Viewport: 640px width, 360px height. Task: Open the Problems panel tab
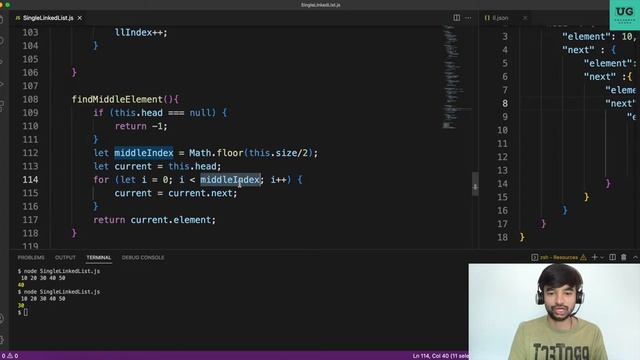coord(31,258)
